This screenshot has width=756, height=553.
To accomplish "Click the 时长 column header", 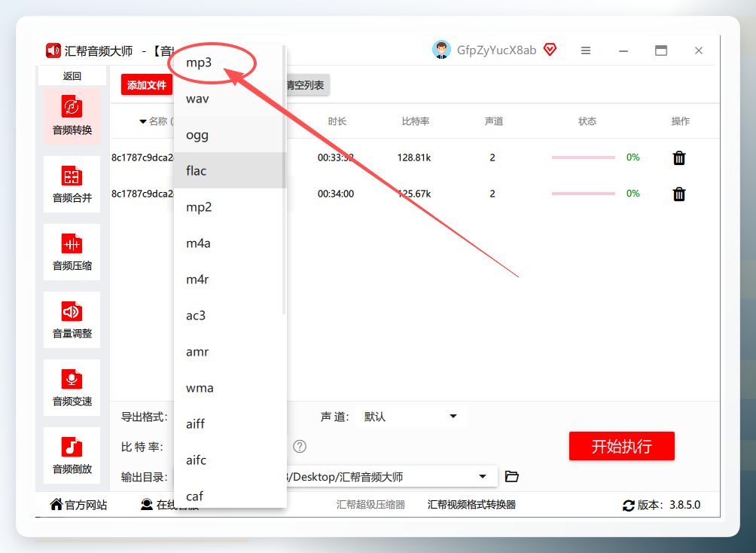I will point(337,121).
